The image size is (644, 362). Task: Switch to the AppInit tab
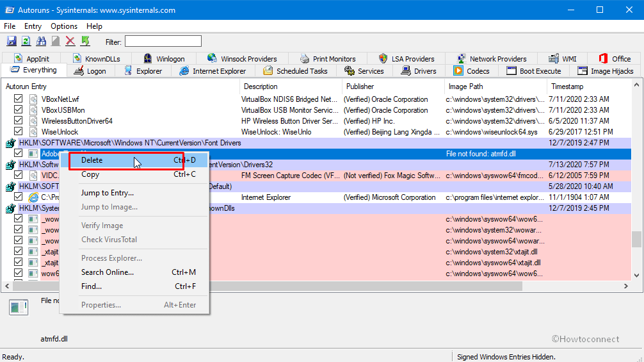click(31, 59)
